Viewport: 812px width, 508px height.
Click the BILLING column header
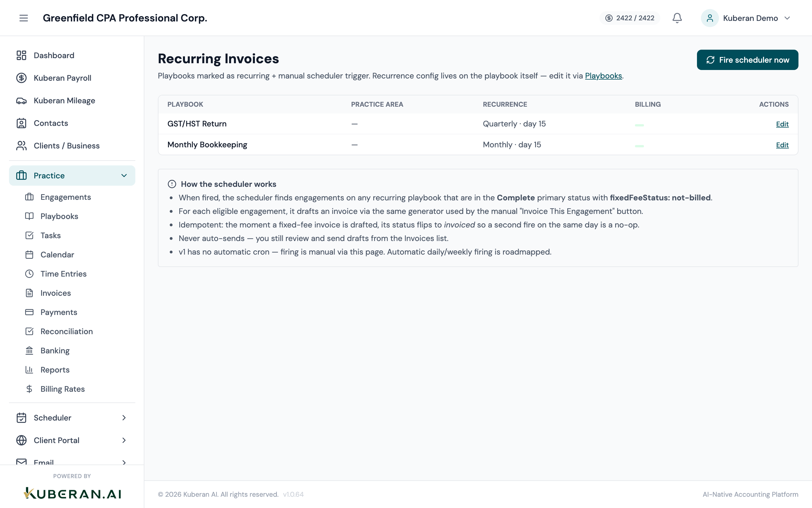648,104
